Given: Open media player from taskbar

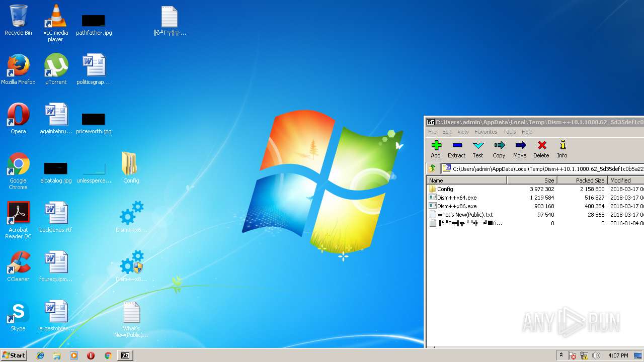Looking at the screenshot, I should [74, 355].
